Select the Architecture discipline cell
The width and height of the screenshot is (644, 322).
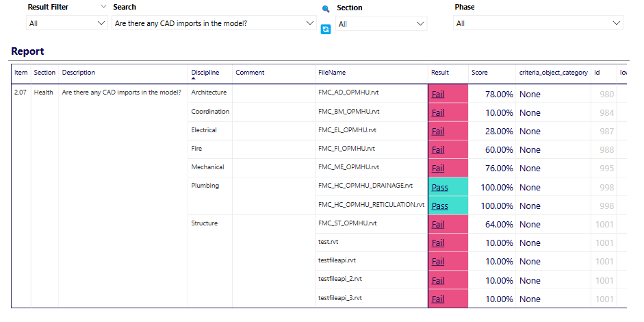[x=209, y=92]
